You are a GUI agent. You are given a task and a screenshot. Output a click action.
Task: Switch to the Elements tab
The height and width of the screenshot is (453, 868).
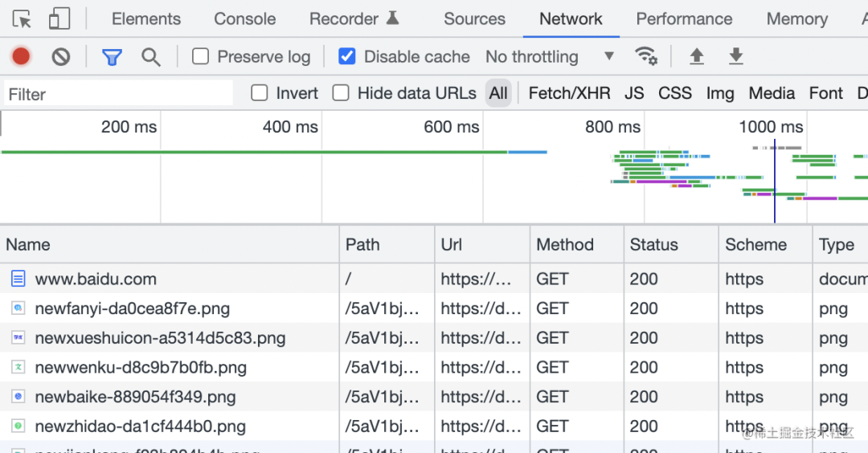tap(146, 18)
